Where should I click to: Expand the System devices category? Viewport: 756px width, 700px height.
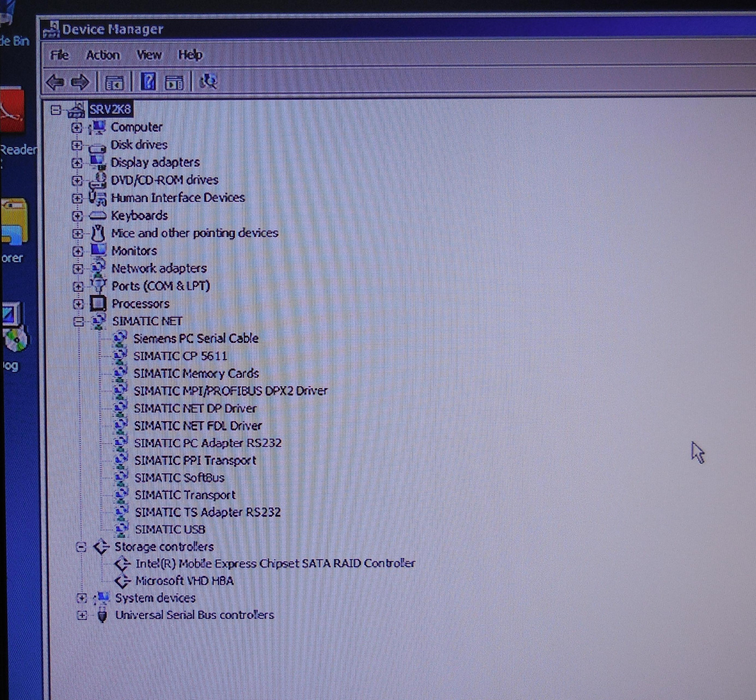pyautogui.click(x=81, y=598)
